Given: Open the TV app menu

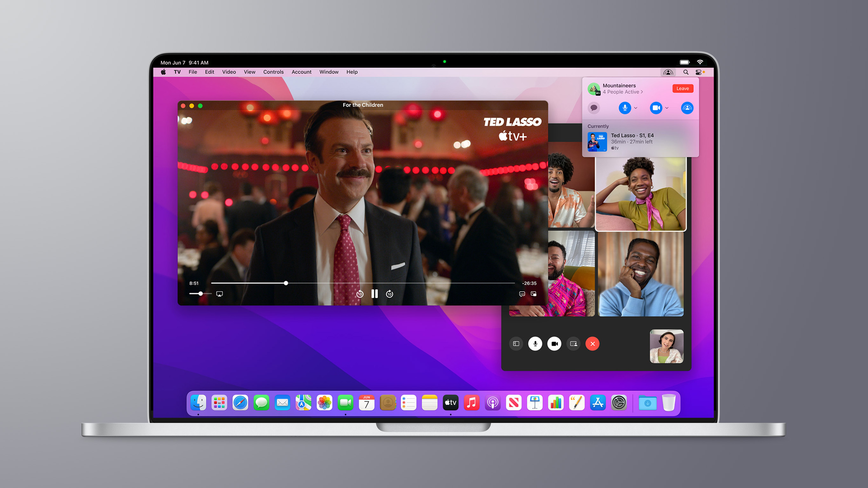Looking at the screenshot, I should 177,72.
